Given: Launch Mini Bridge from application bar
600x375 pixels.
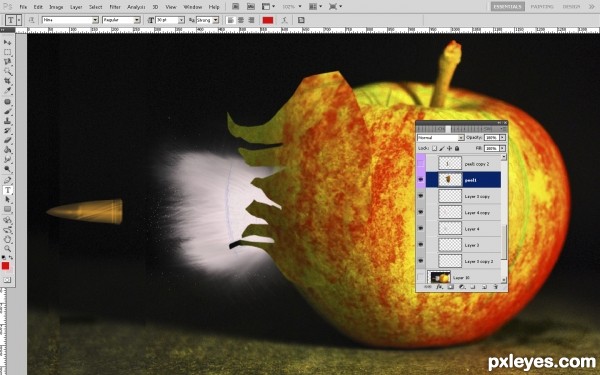Looking at the screenshot, I should (x=251, y=7).
